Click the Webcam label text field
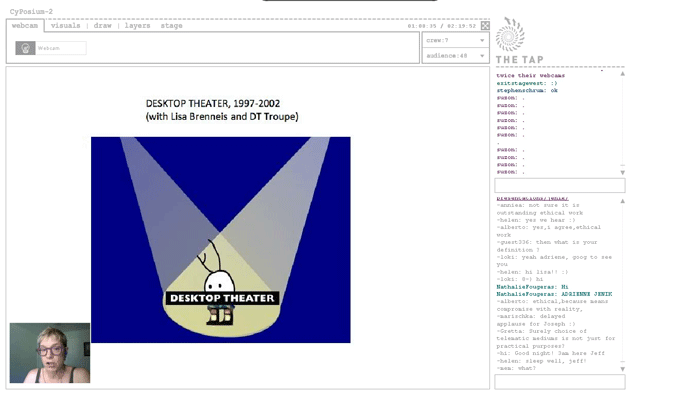Viewport: 700px width, 395px height. [61, 48]
